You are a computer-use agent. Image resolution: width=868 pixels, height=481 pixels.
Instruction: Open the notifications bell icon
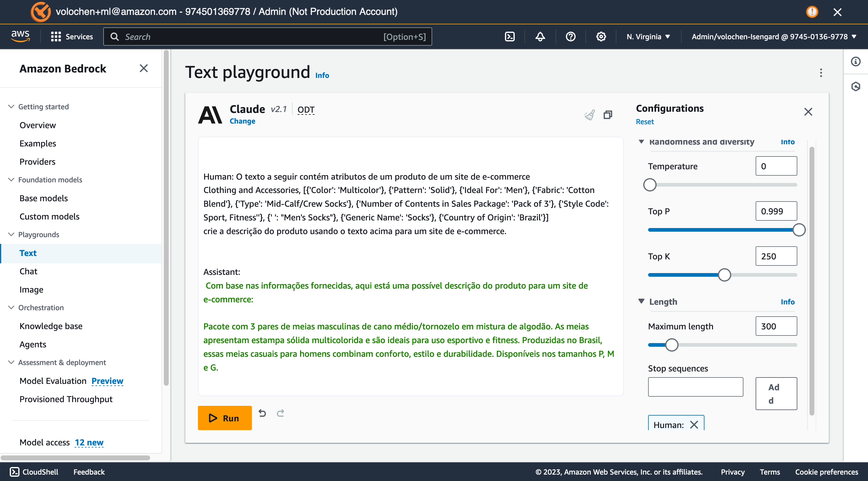click(540, 36)
